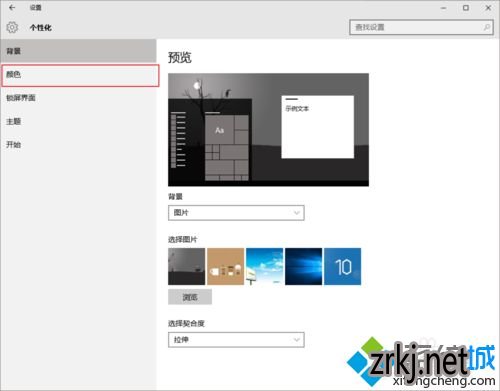Choose the gray tree landscape wallpaper thumbnail
500x391 pixels.
[x=187, y=266]
